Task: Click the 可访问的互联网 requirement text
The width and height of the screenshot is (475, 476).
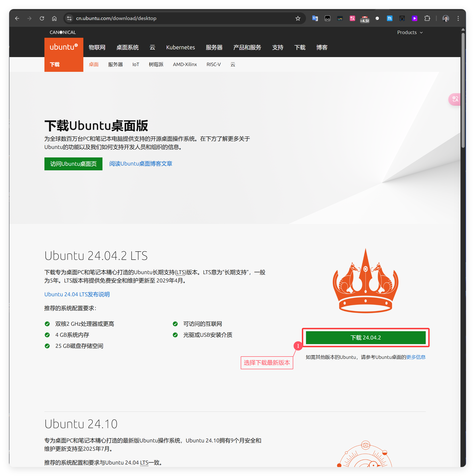Action: click(x=203, y=324)
